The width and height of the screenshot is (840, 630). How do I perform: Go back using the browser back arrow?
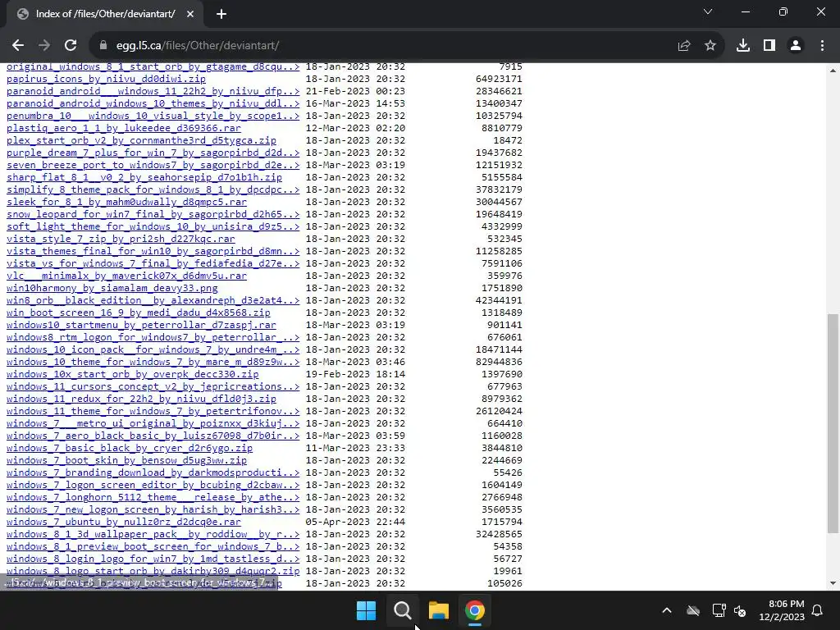(18, 46)
